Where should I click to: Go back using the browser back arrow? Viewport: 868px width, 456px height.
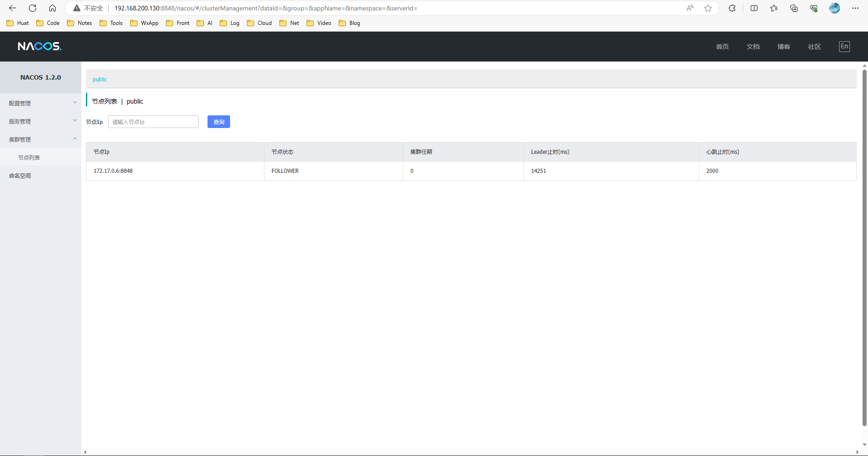click(x=13, y=8)
